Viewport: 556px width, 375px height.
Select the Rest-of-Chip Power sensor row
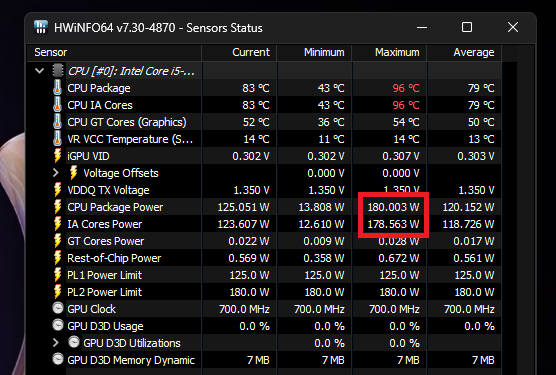pyautogui.click(x=264, y=258)
